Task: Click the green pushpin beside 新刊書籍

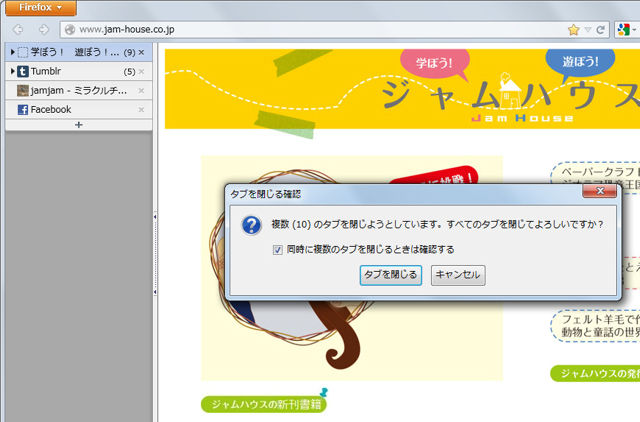Action: point(324,392)
